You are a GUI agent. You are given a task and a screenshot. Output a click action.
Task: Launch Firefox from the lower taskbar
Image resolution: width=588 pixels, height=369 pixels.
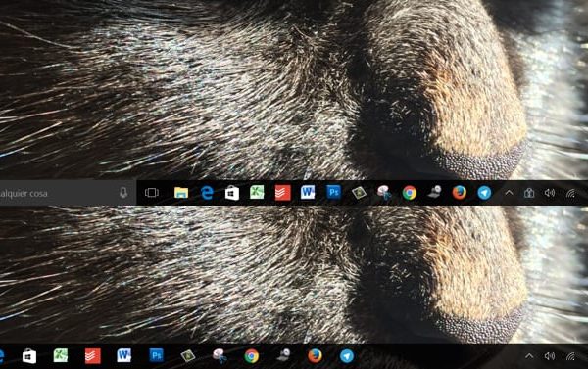pos(315,356)
